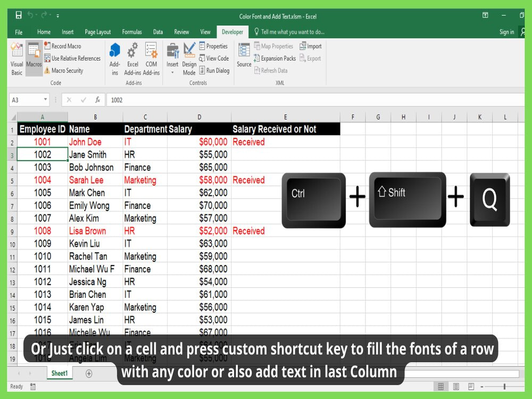This screenshot has height=399, width=532.
Task: Click the Import icon in XML group
Action: pyautogui.click(x=311, y=46)
